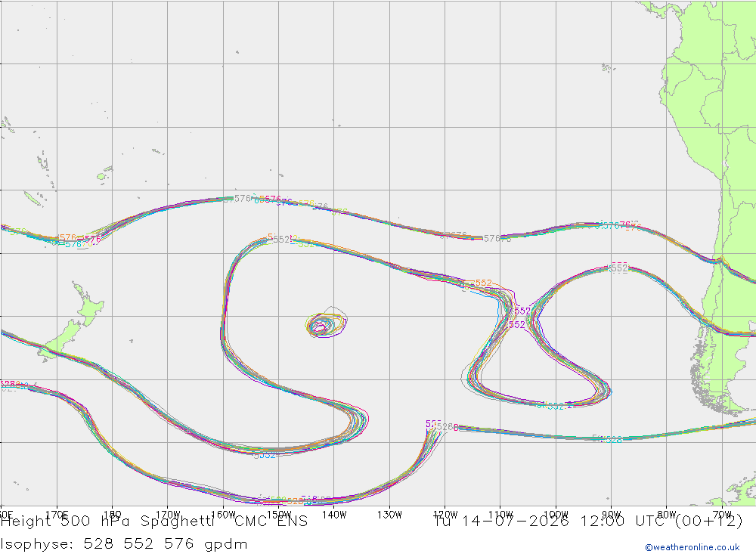The width and height of the screenshot is (756, 554).
Task: Click the orange 552 contour label near 110W
Action: click(x=484, y=283)
